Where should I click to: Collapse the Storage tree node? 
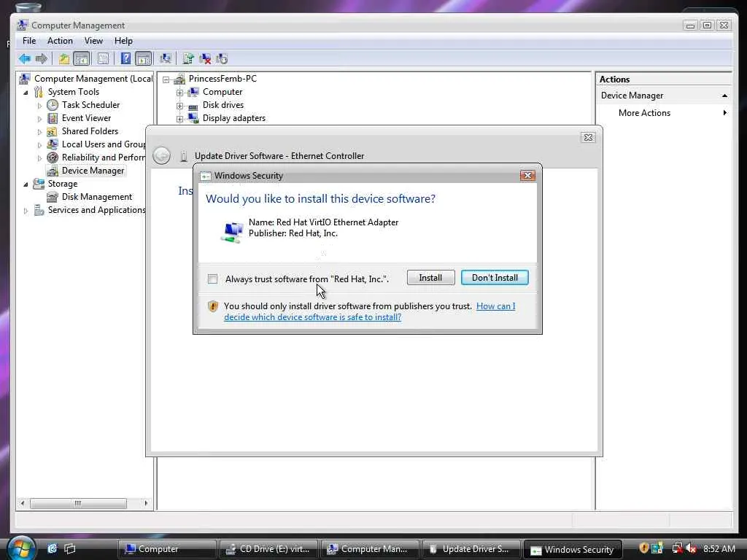26,184
